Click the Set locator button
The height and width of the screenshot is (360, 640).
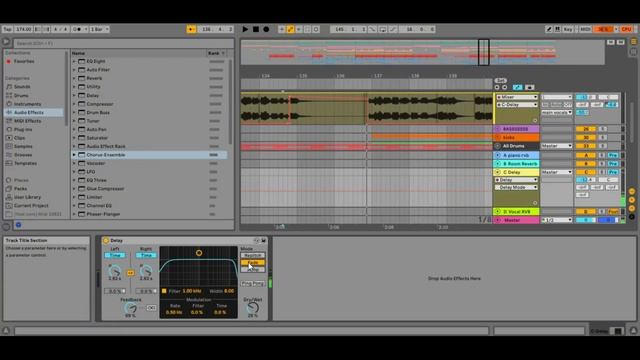coord(500,80)
